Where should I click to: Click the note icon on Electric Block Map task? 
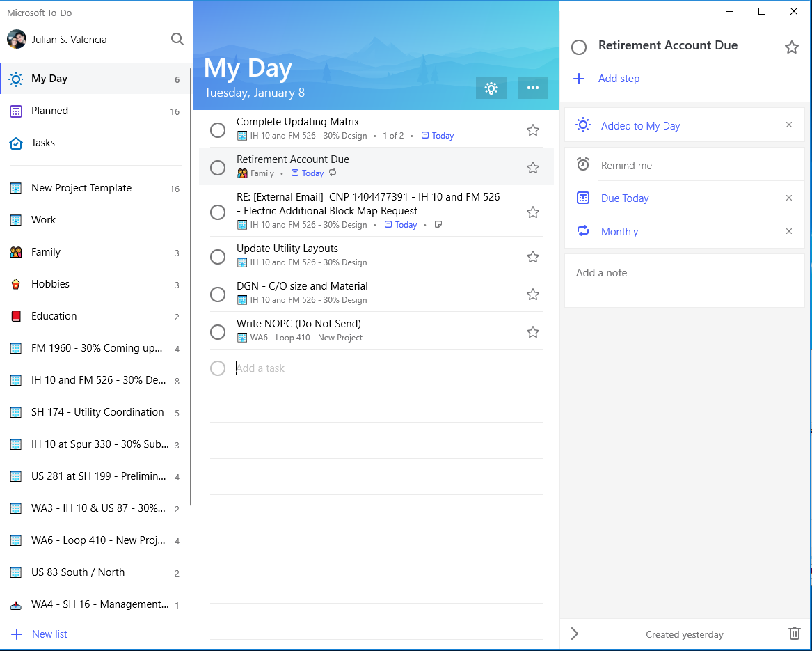click(438, 225)
